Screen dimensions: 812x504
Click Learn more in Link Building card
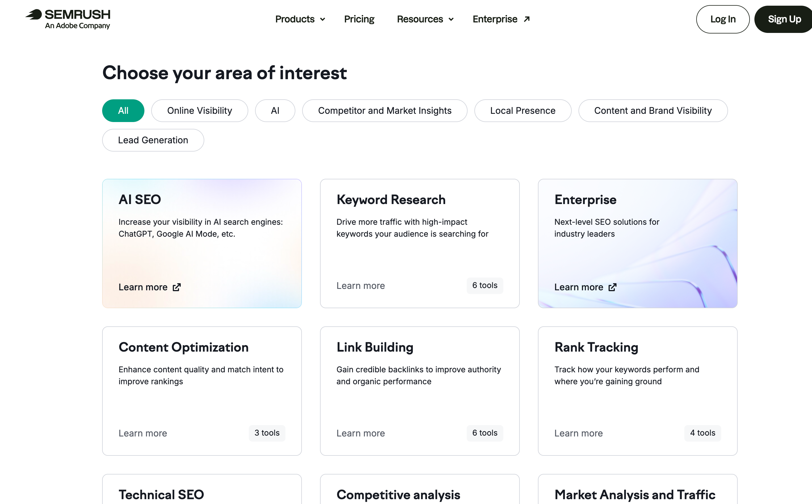coord(361,433)
